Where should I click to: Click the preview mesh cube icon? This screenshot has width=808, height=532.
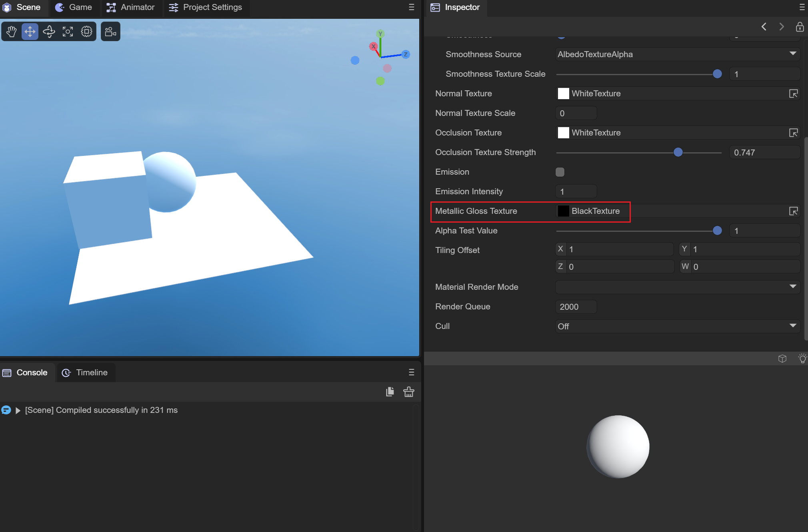click(782, 359)
